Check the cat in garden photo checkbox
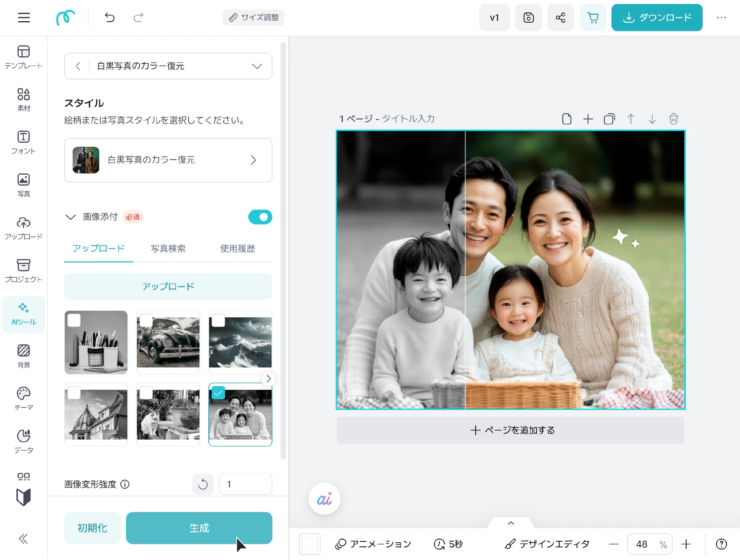Image resolution: width=740 pixels, height=560 pixels. point(146,393)
